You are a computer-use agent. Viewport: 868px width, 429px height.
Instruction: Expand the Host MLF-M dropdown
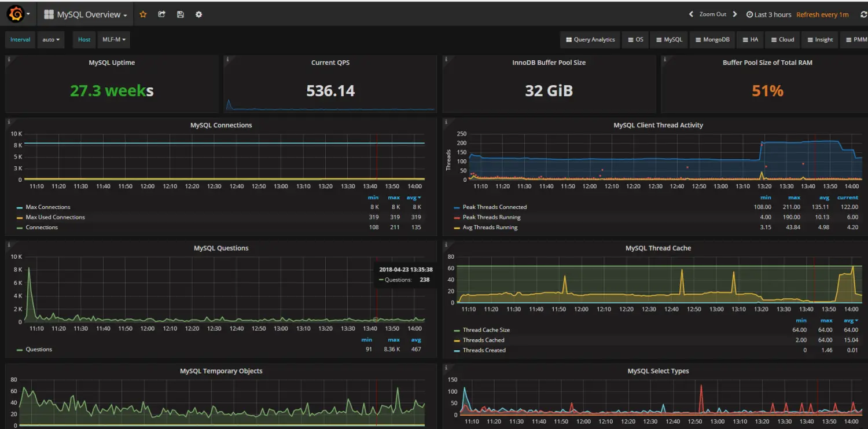point(113,39)
